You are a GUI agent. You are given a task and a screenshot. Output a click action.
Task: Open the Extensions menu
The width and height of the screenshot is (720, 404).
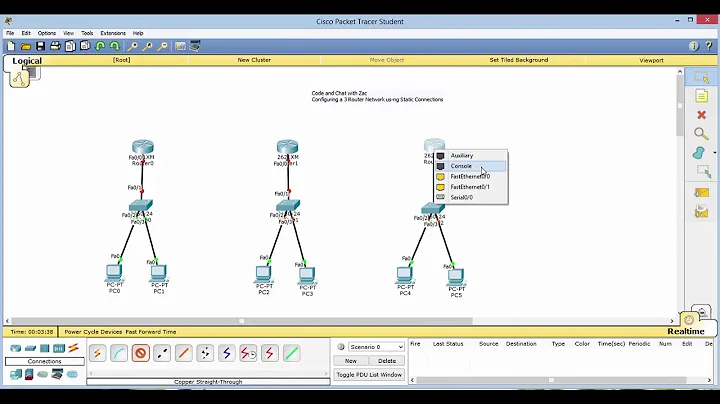click(113, 33)
